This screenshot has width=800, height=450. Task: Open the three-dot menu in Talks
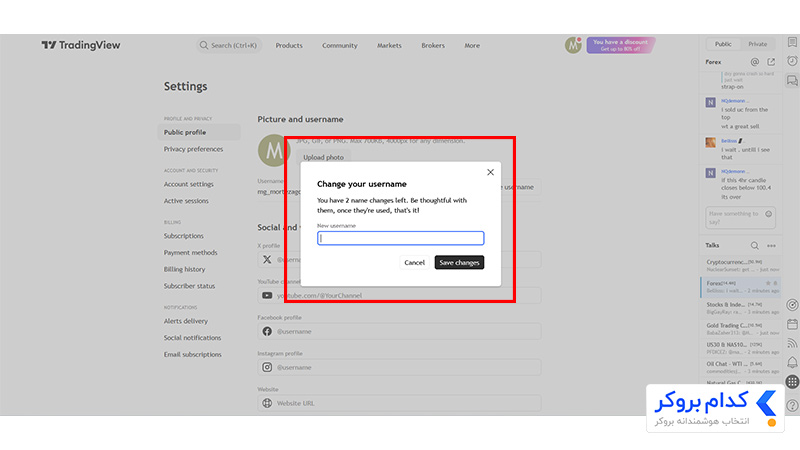pyautogui.click(x=771, y=245)
